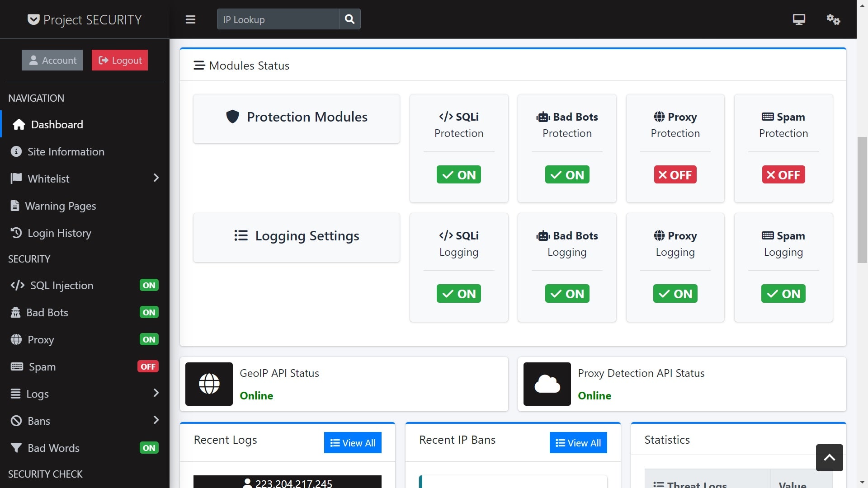Click the Bad Bots robot icon in sidebar

(x=16, y=312)
